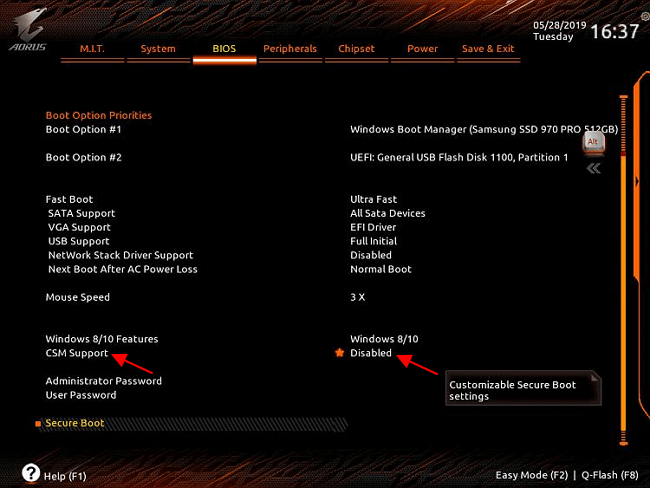Expand the right side panel arrow
The image size is (650, 488).
pyautogui.click(x=637, y=181)
